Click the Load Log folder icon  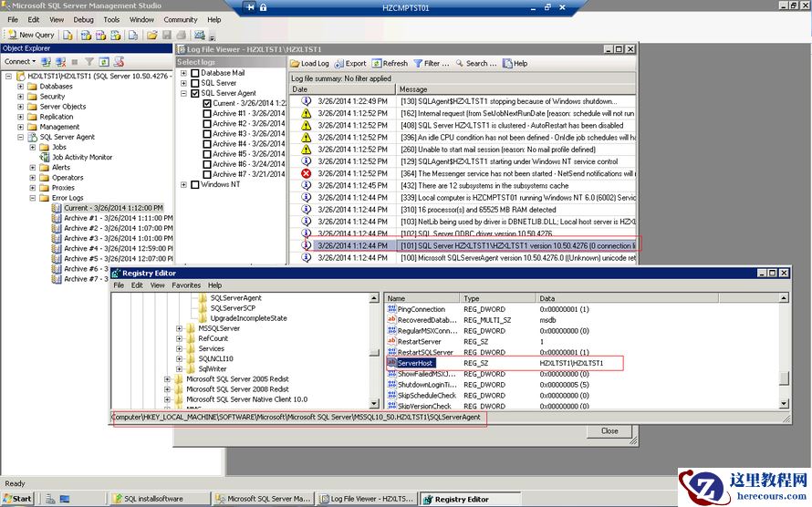[x=296, y=64]
